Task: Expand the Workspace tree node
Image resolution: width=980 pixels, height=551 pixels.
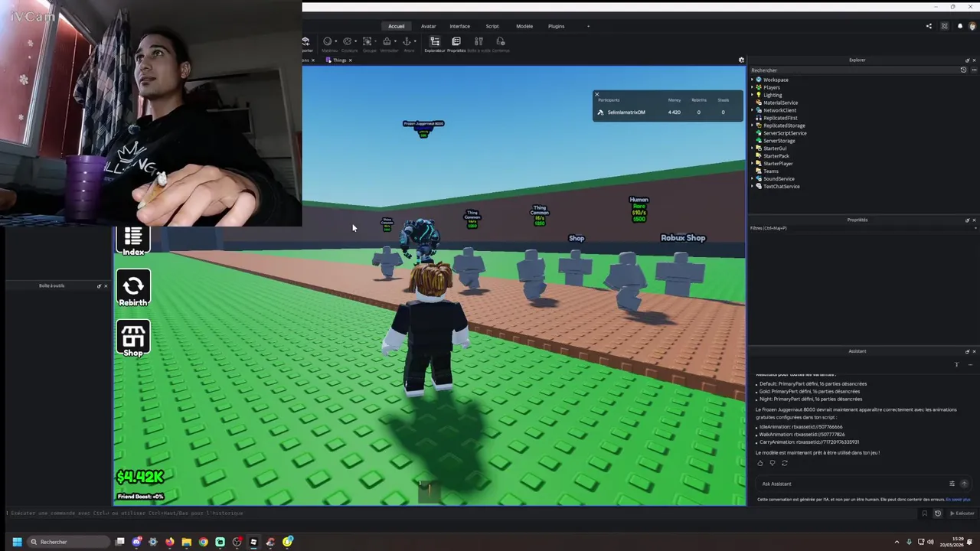Action: (753, 80)
